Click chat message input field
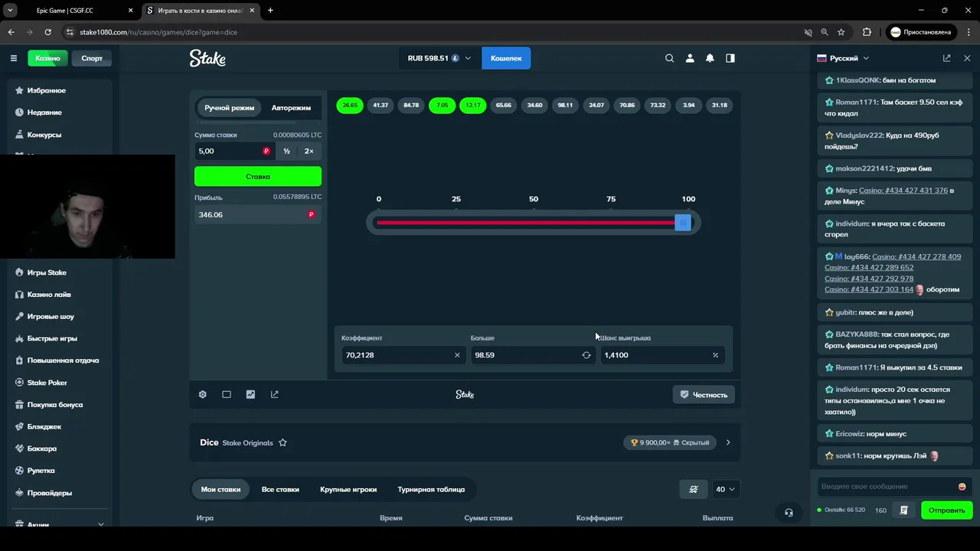This screenshot has width=980, height=551. point(887,487)
